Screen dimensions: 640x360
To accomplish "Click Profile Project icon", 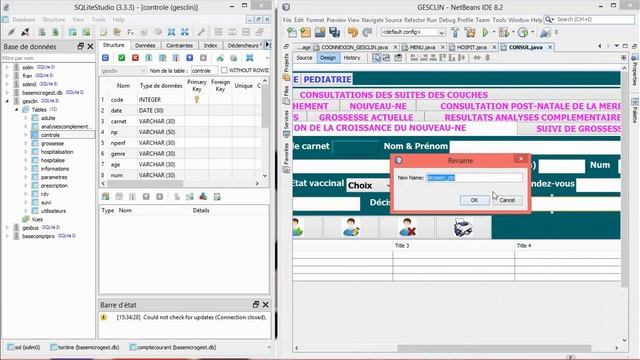I will point(523,32).
